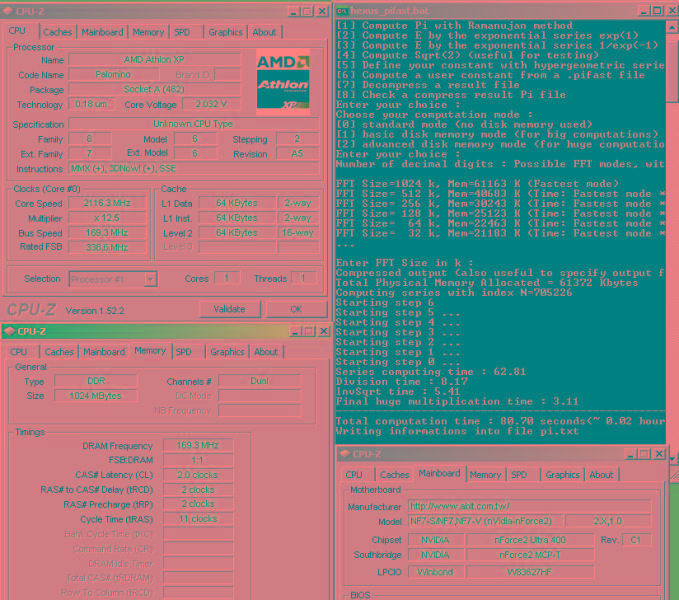Click the Model value NF7-S/NF7,NF7-V (nVidia-nForce2)
679x600 pixels.
tap(485, 521)
